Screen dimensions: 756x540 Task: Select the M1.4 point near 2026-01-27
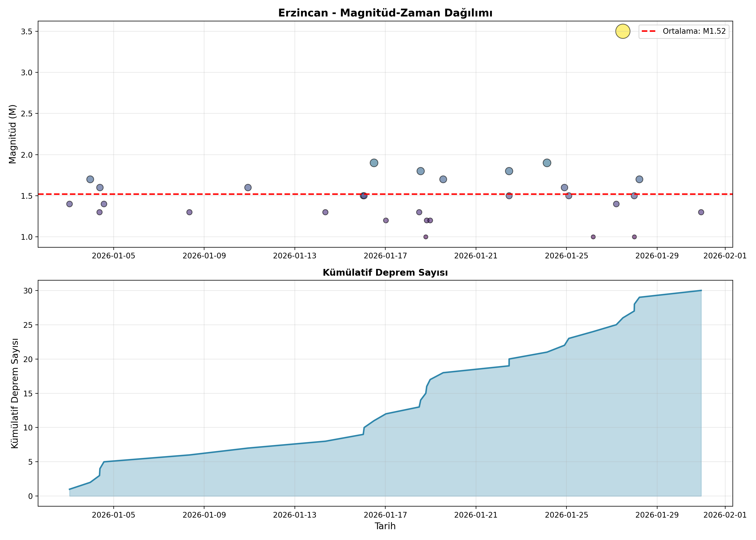coord(616,204)
